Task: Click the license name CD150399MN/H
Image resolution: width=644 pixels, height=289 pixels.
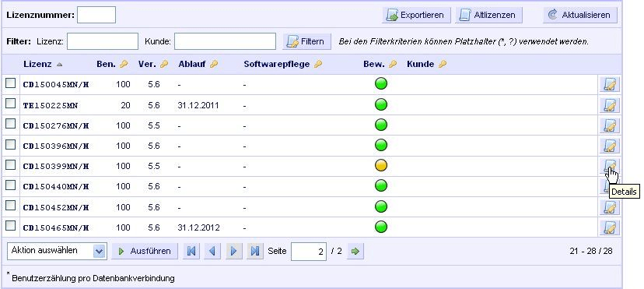Action: [56, 167]
